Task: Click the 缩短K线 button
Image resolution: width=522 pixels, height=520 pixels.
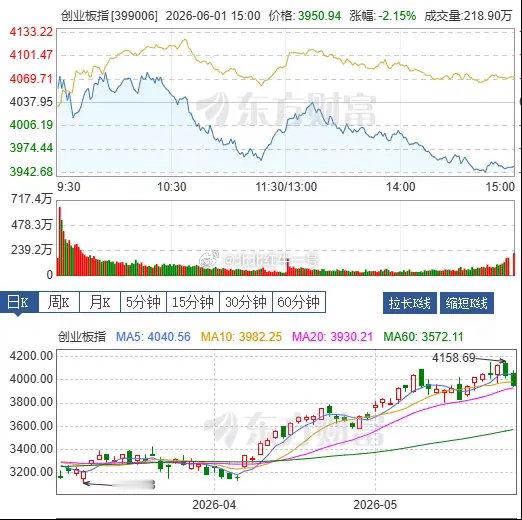Action: tap(467, 303)
